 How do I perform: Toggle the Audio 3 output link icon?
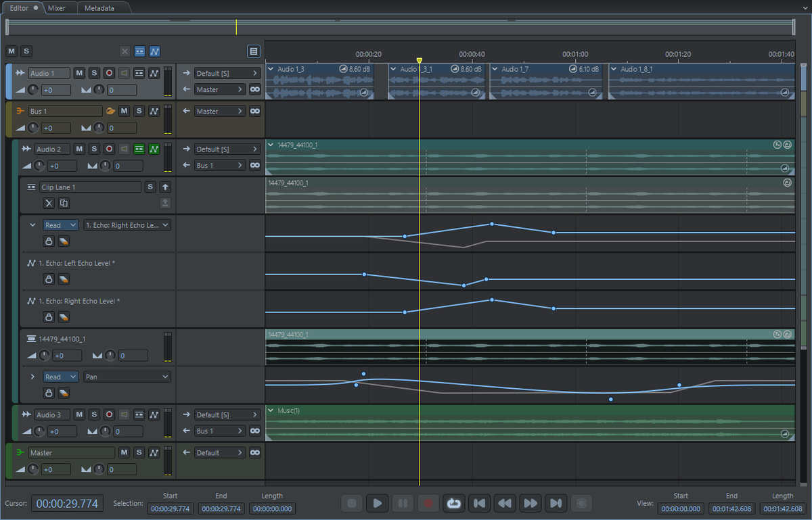click(x=254, y=431)
